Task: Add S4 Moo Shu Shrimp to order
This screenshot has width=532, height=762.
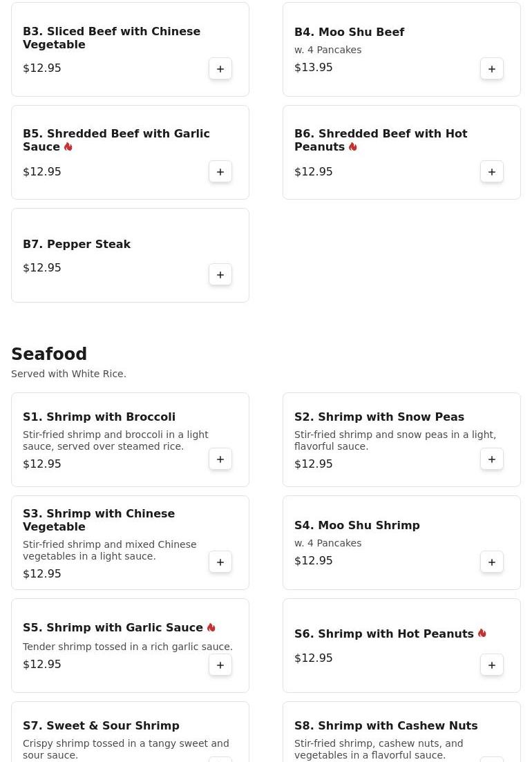Action: [x=492, y=562]
